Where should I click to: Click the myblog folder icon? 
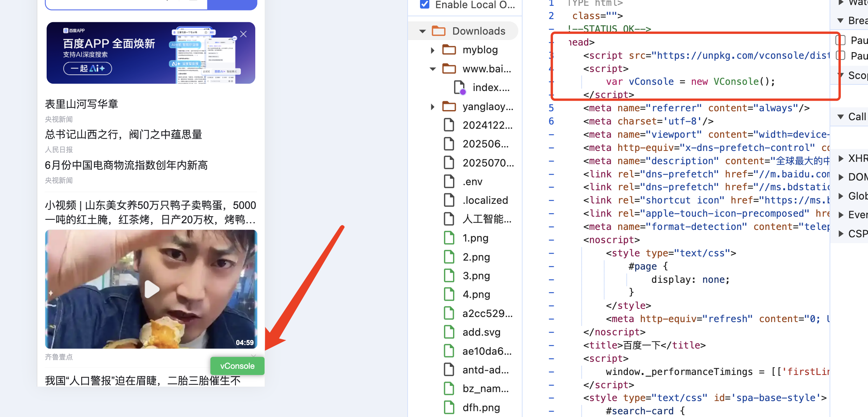449,50
